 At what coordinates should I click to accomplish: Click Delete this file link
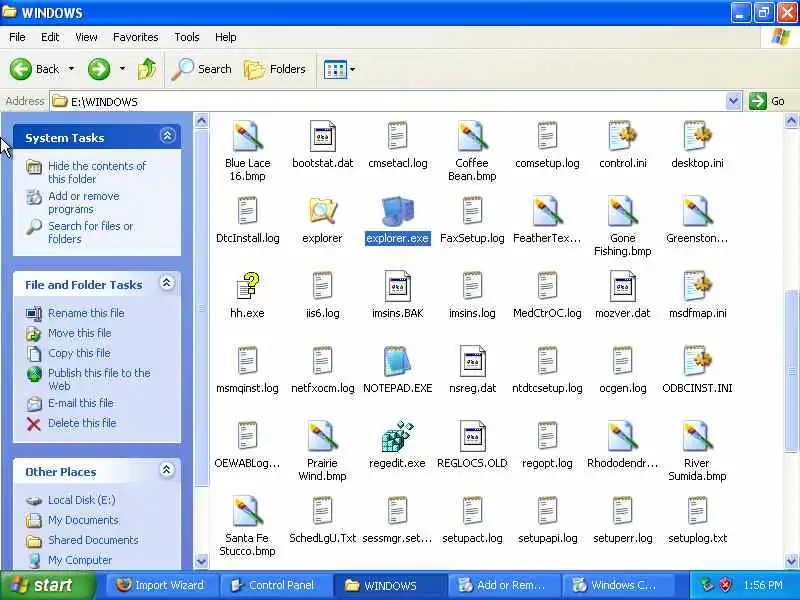point(82,423)
